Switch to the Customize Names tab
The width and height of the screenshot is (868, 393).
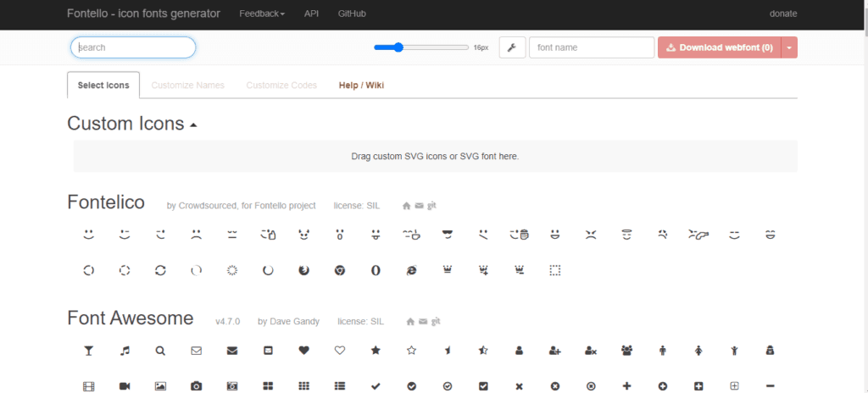[x=187, y=86]
